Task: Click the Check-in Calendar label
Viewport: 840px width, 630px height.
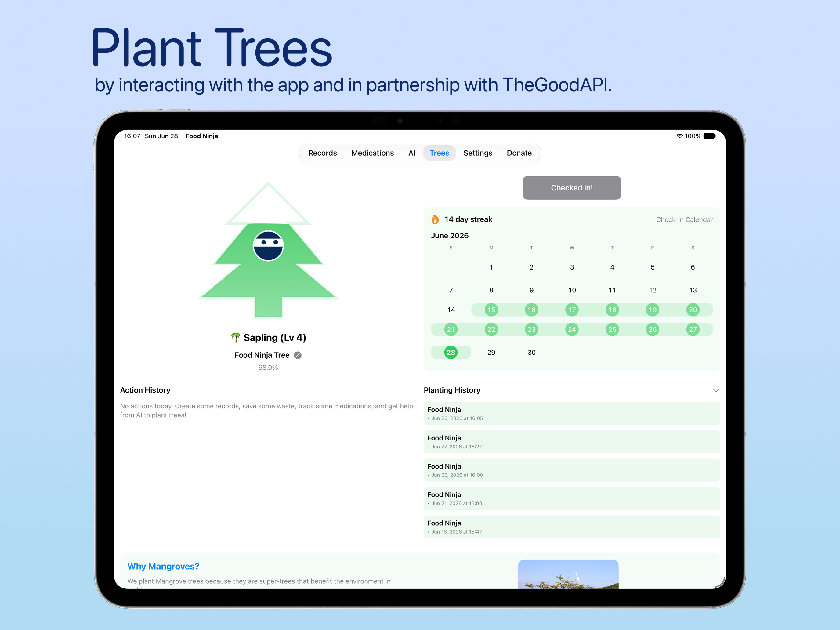Action: [x=684, y=219]
